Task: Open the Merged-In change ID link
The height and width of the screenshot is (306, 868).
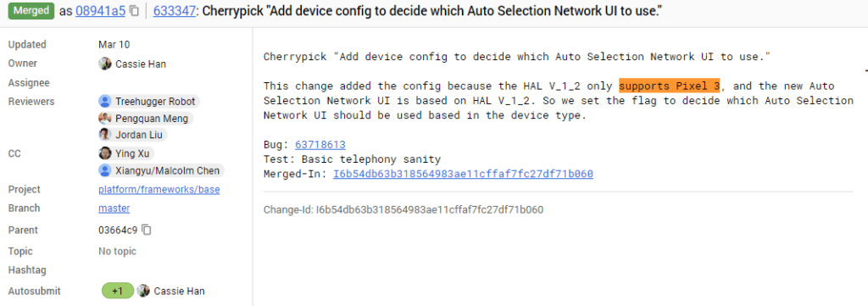Action: pos(463,174)
